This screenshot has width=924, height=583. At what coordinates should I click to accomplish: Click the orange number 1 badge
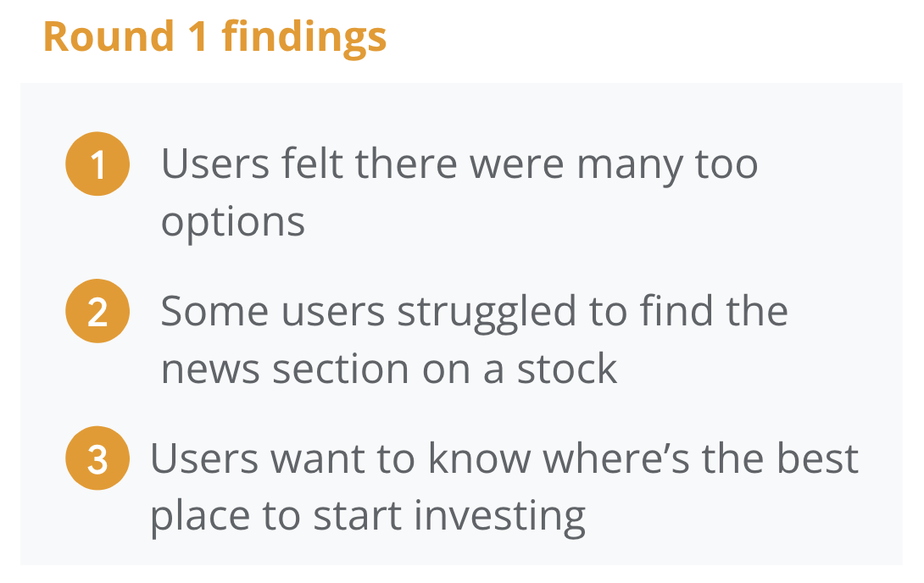point(97,164)
